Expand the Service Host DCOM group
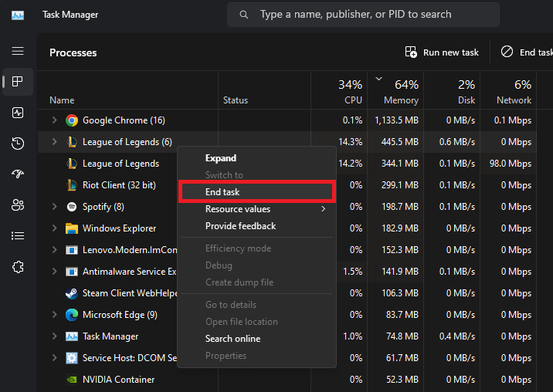 (x=54, y=358)
